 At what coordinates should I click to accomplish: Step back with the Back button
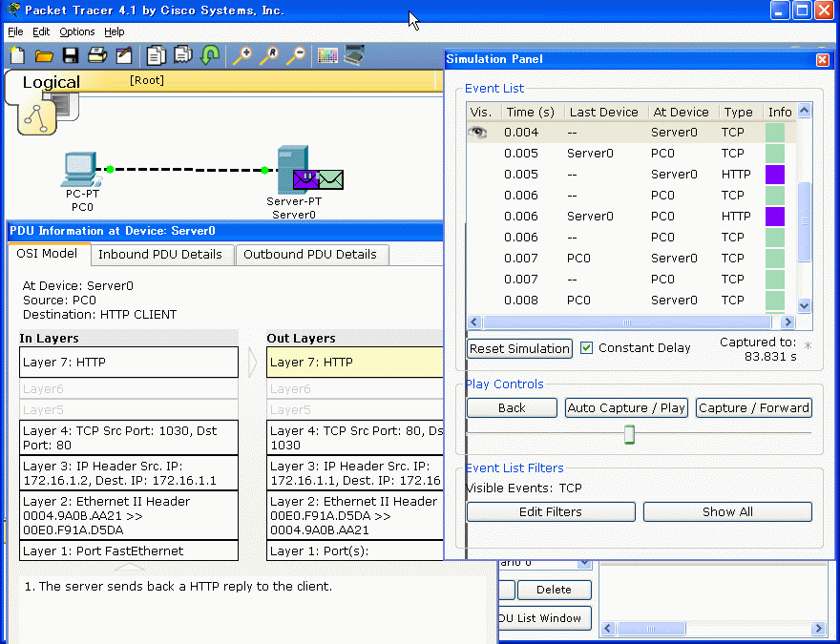pos(513,408)
